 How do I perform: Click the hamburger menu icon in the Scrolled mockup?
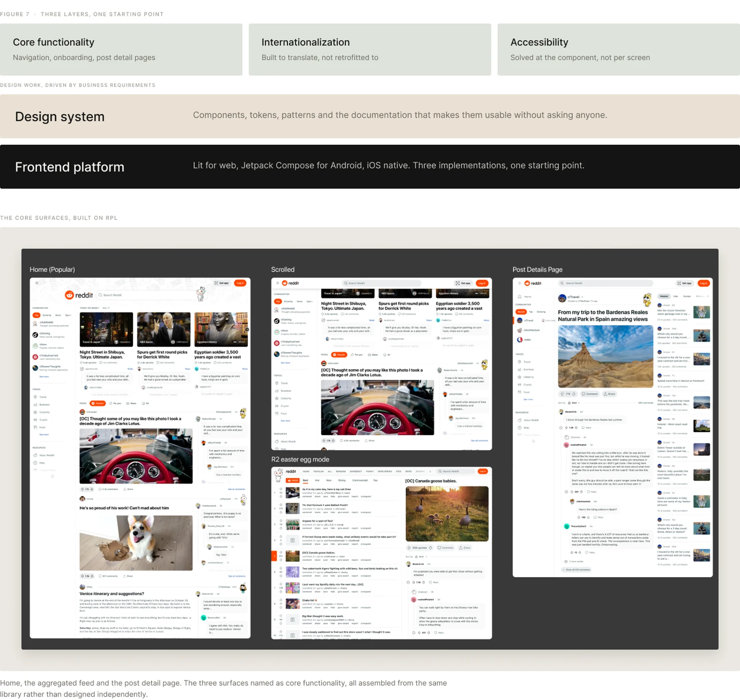[x=277, y=283]
